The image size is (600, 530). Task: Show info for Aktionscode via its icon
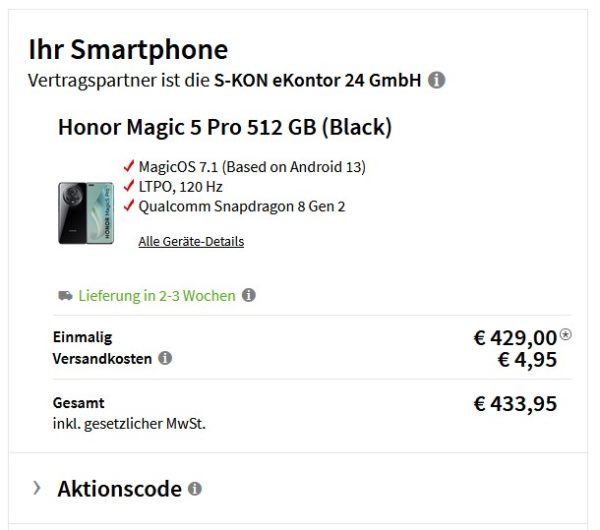[x=194, y=489]
